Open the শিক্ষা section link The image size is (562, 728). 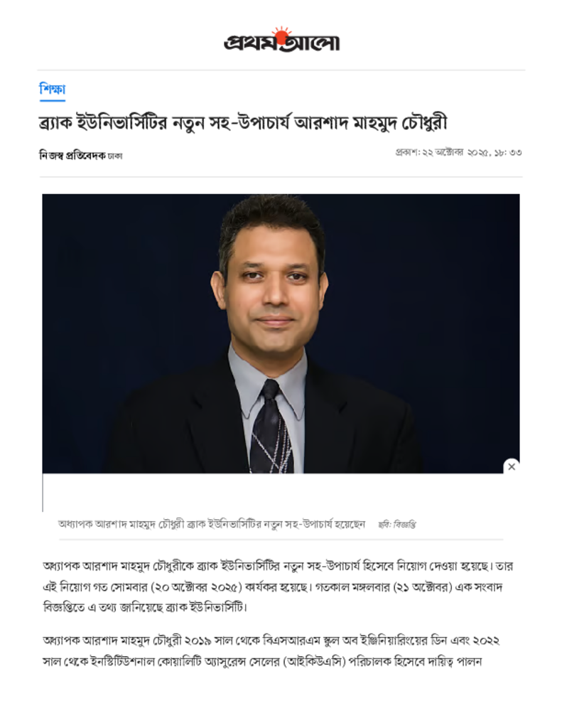52,88
